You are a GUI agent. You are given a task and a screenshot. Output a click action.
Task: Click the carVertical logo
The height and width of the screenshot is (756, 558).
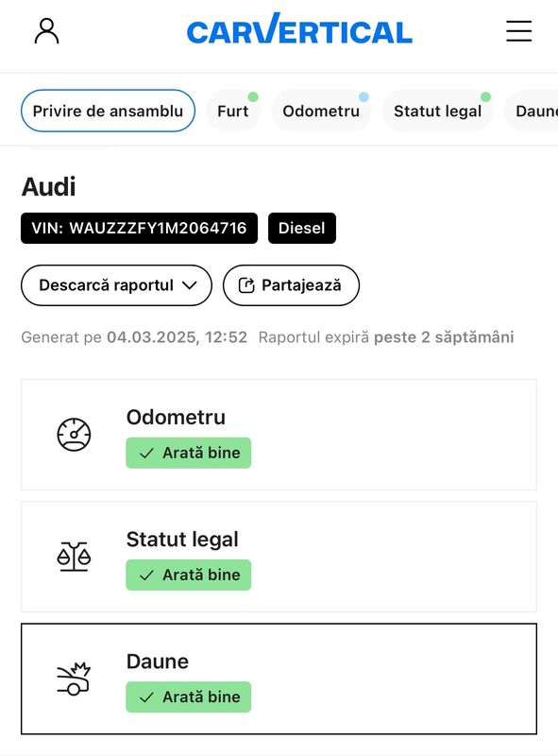[x=299, y=29]
